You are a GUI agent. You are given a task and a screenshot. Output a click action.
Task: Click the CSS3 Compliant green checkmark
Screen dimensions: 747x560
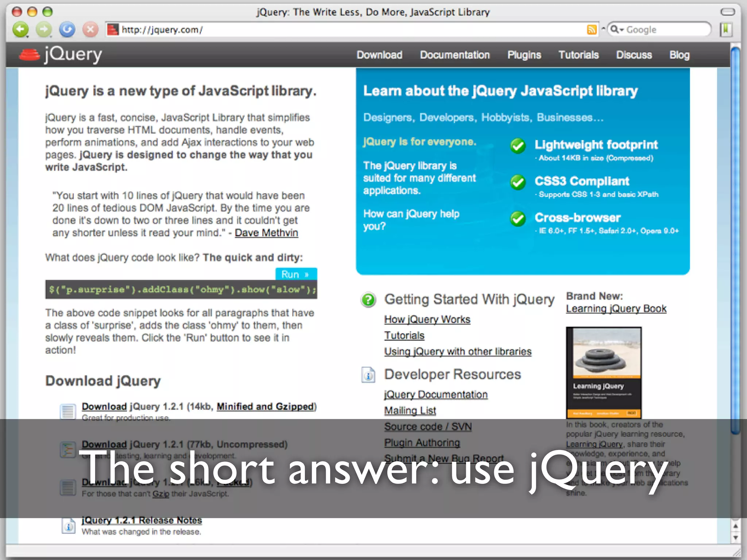tap(518, 182)
